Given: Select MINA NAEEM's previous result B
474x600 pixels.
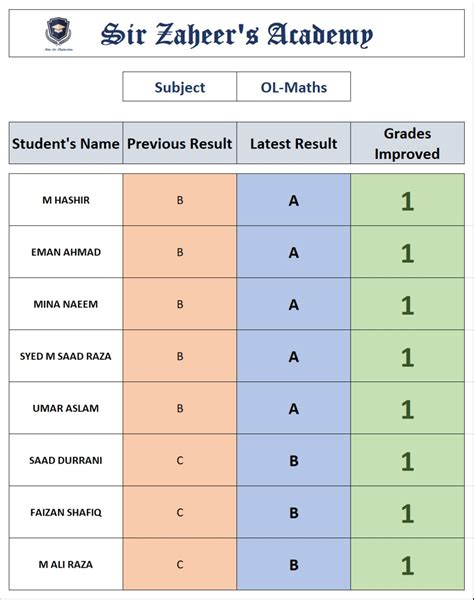Looking at the screenshot, I should [180, 304].
